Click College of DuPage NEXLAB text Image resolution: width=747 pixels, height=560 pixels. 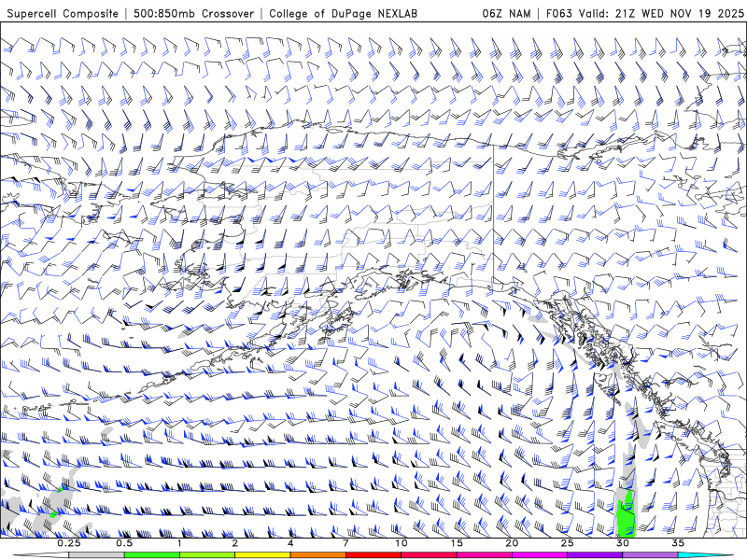coord(343,13)
